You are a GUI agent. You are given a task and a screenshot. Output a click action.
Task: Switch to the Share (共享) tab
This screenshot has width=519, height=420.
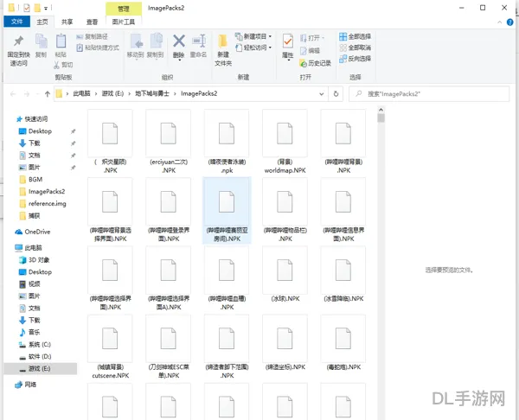point(67,22)
